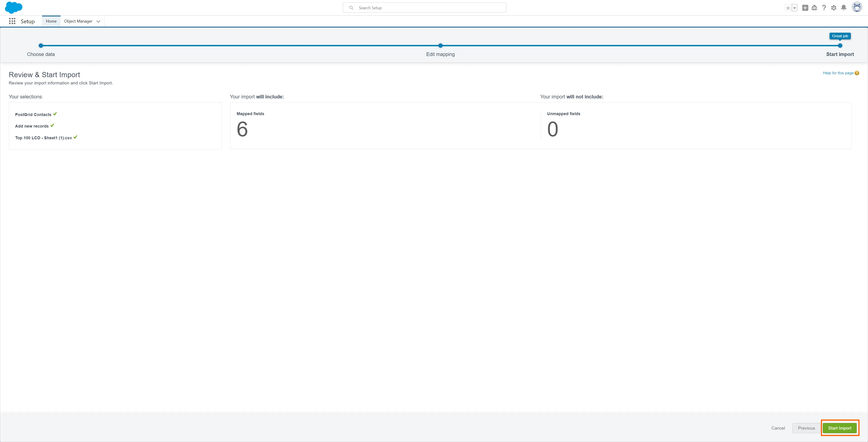Open the notifications bell

tap(844, 8)
